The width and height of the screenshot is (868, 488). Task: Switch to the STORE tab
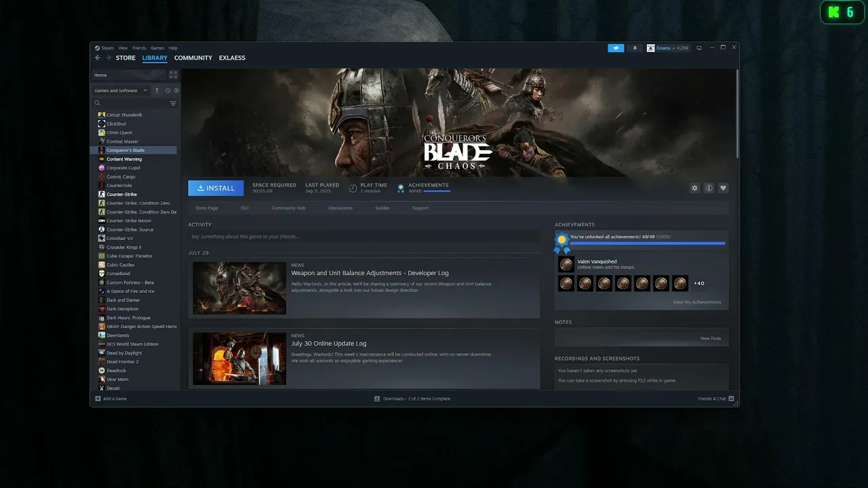click(x=125, y=58)
